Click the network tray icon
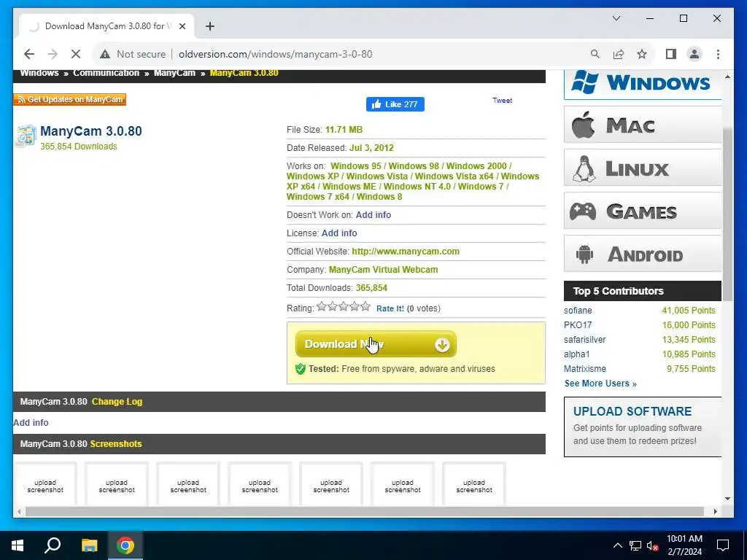 (x=635, y=545)
